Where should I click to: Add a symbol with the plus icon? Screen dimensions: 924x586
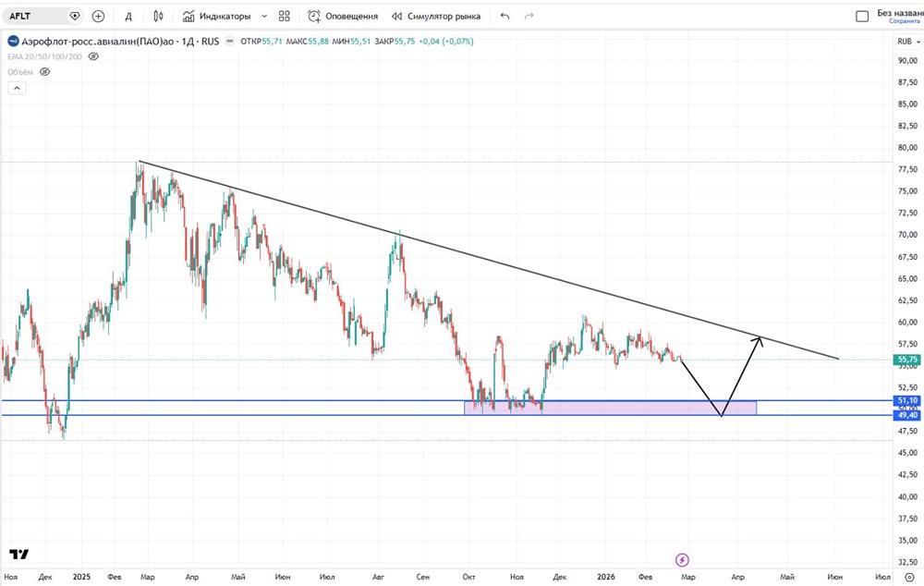click(x=99, y=16)
